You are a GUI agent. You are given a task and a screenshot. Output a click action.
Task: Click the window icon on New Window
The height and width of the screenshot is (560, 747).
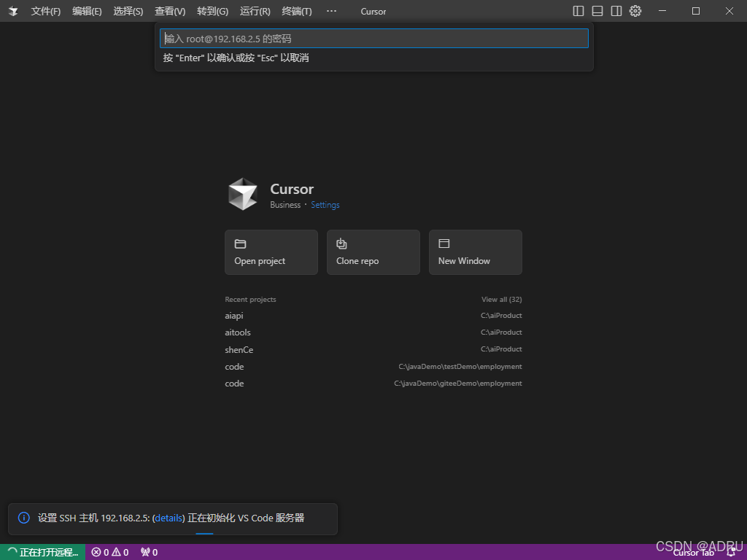pos(444,244)
